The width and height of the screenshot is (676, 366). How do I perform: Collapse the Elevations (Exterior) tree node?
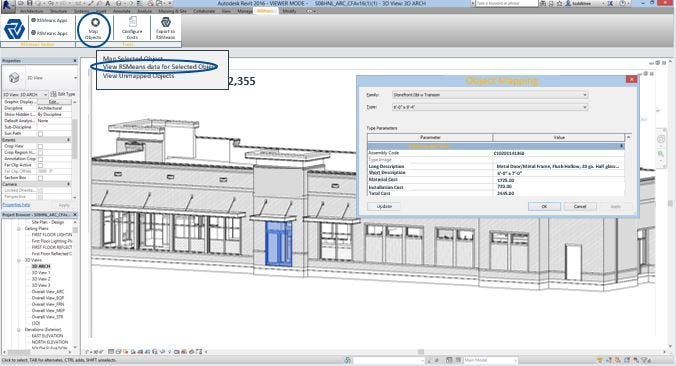point(19,330)
